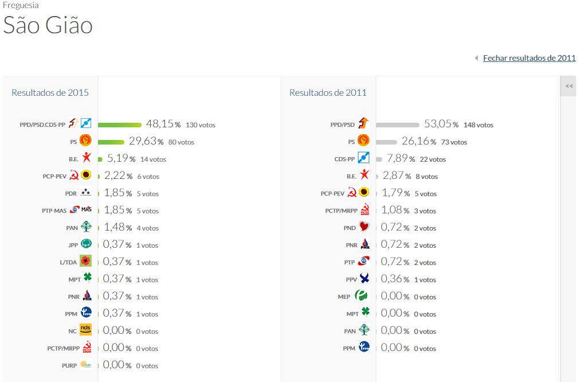
Task: Click the PAN tree logo in 2015 results
Action: tap(86, 227)
